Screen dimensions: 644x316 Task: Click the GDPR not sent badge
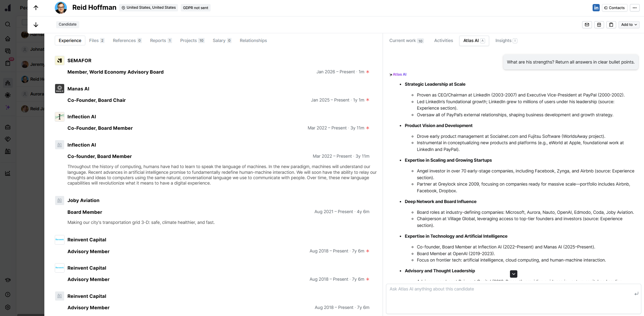pos(196,8)
